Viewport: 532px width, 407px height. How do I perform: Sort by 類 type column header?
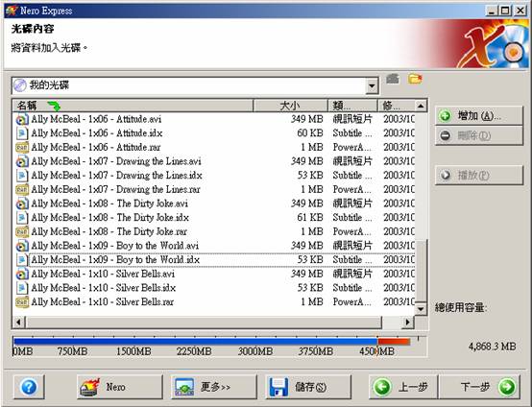click(x=352, y=106)
